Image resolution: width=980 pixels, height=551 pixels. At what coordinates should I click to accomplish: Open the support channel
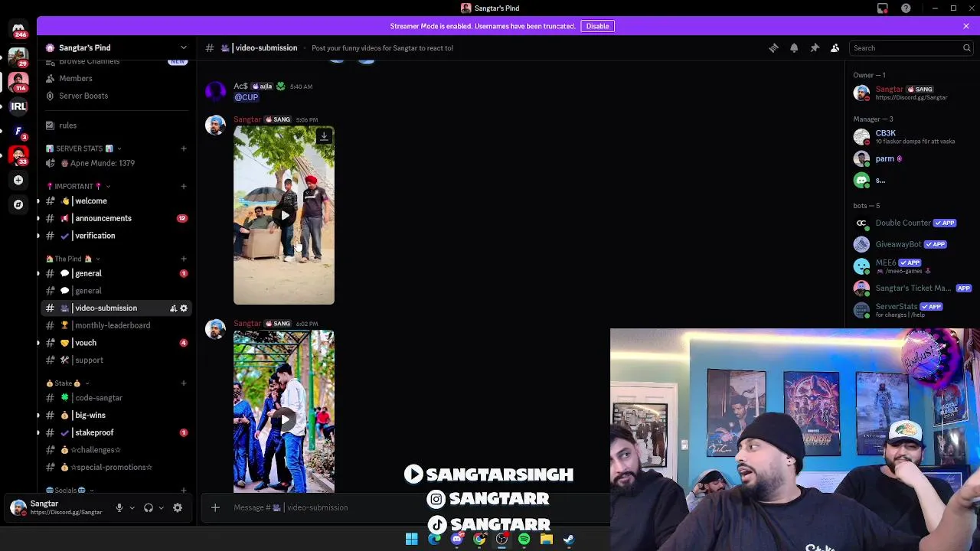116,360
